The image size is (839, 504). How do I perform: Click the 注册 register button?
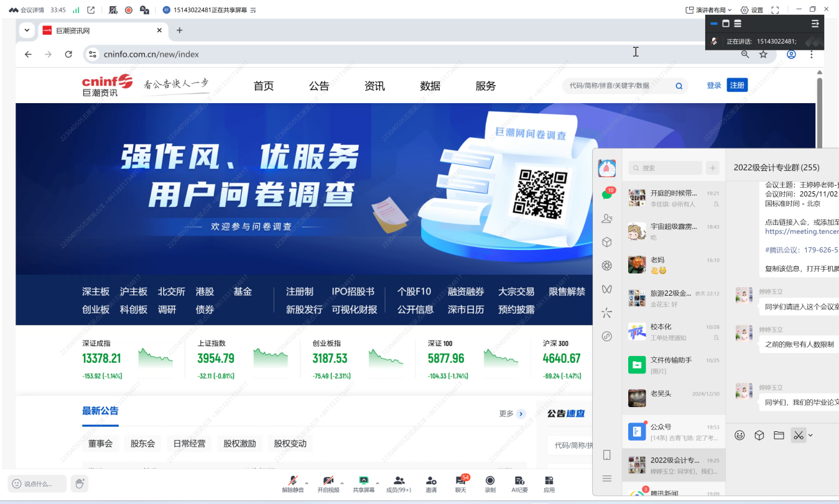(x=737, y=85)
